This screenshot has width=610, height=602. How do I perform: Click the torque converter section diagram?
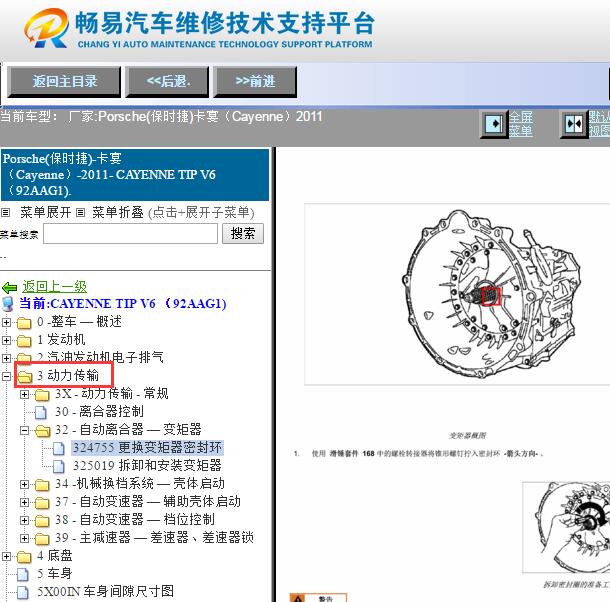click(457, 294)
